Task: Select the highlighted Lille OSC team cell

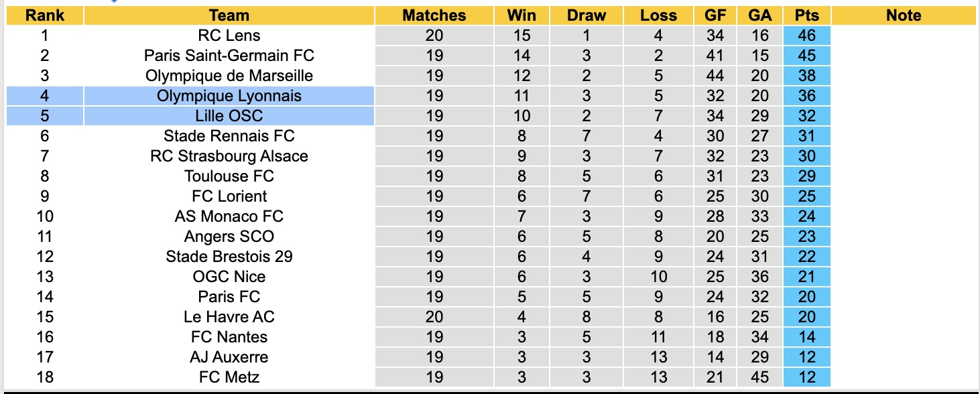Action: (229, 116)
